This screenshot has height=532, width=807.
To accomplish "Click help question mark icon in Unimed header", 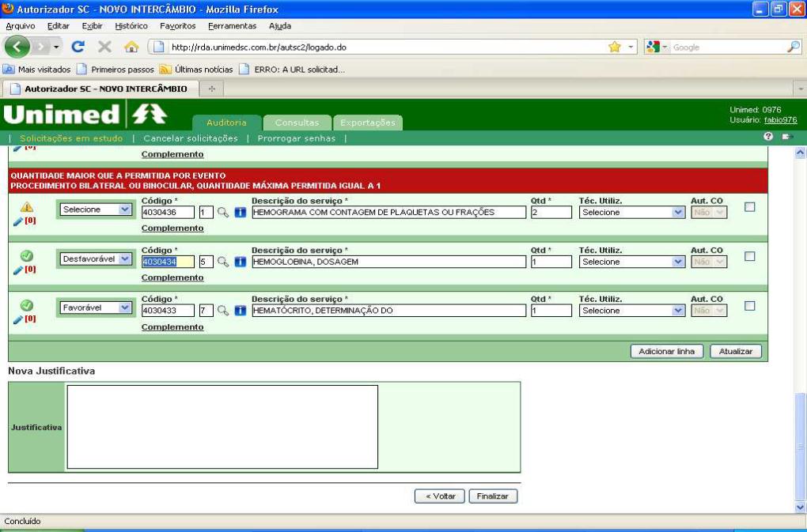I will pos(768,136).
